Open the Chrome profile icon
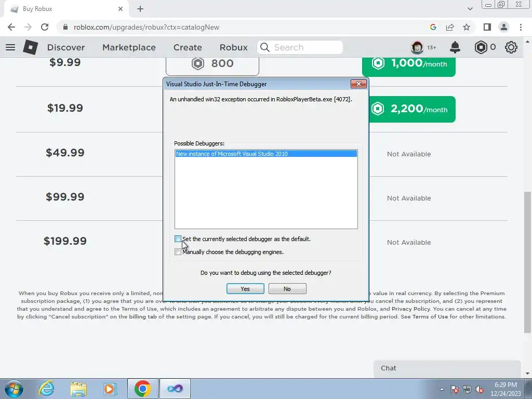Image resolution: width=532 pixels, height=399 pixels. pyautogui.click(x=504, y=27)
